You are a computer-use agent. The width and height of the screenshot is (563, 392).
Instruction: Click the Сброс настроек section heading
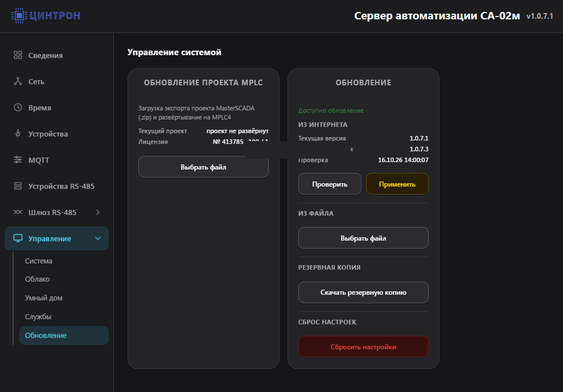pyautogui.click(x=327, y=322)
